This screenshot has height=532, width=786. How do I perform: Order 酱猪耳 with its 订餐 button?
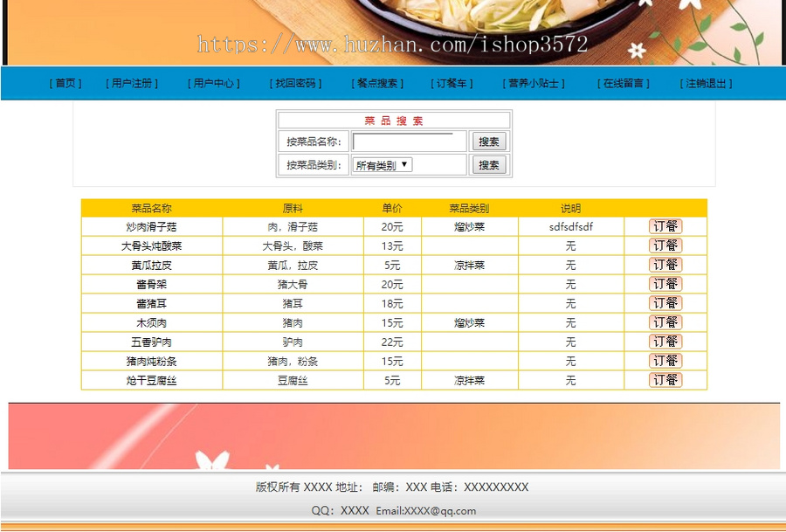coord(665,303)
